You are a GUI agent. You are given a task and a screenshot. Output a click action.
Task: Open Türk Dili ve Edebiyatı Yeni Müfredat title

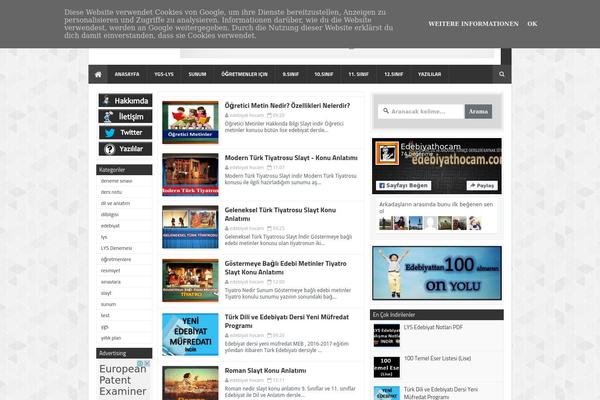(x=287, y=321)
